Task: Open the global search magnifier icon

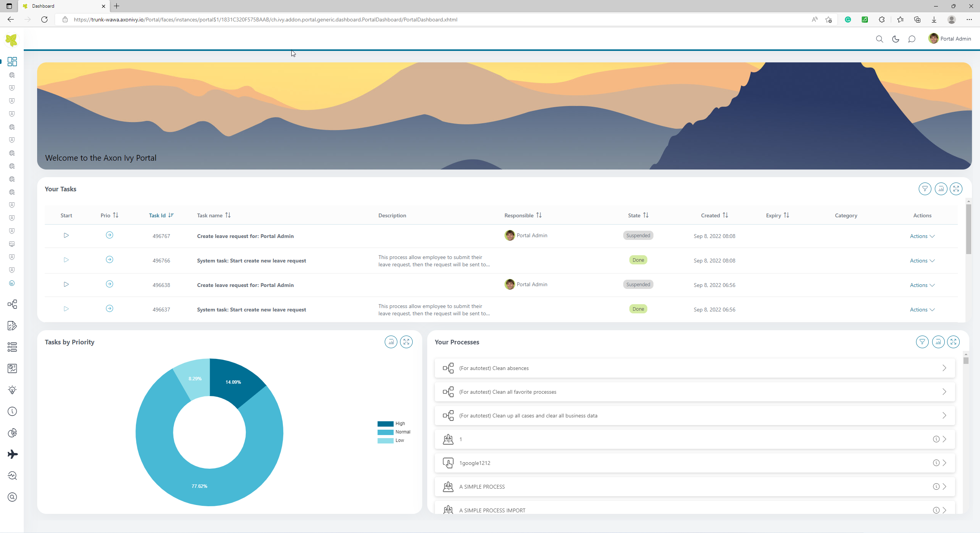Action: click(879, 39)
